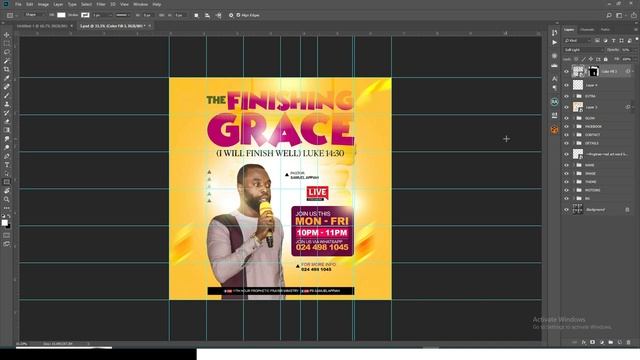Select the Zoom tool
Viewport: 640px width, 360px height.
(7, 199)
